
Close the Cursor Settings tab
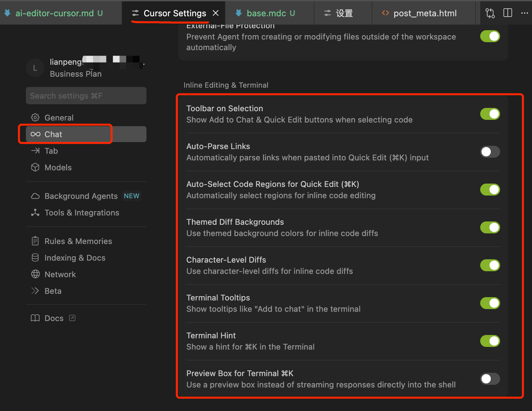click(216, 13)
